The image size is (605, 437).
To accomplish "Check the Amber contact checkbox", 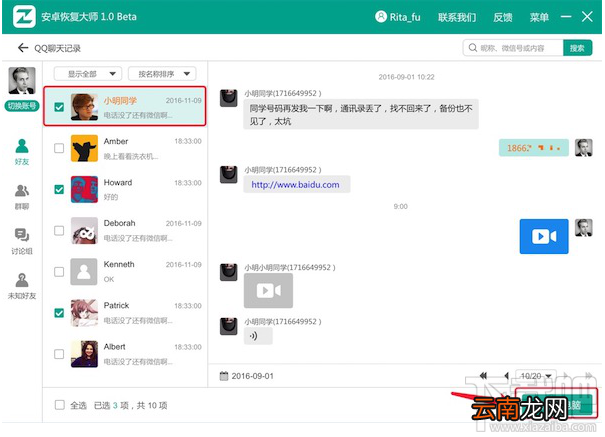I will click(x=59, y=148).
